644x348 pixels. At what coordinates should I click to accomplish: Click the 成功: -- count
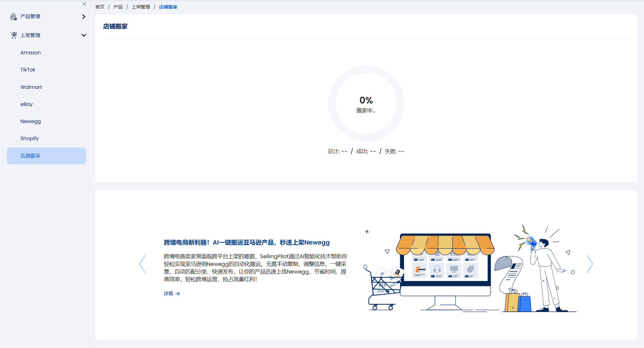coord(366,151)
